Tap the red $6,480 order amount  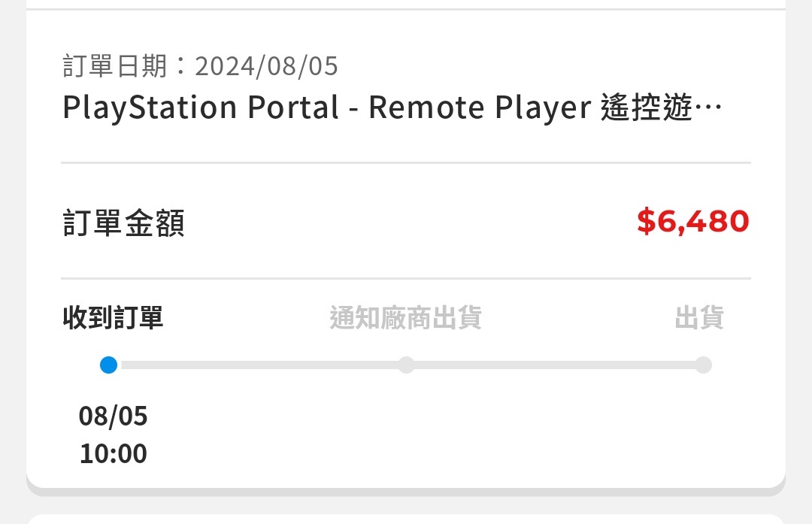pyautogui.click(x=692, y=222)
